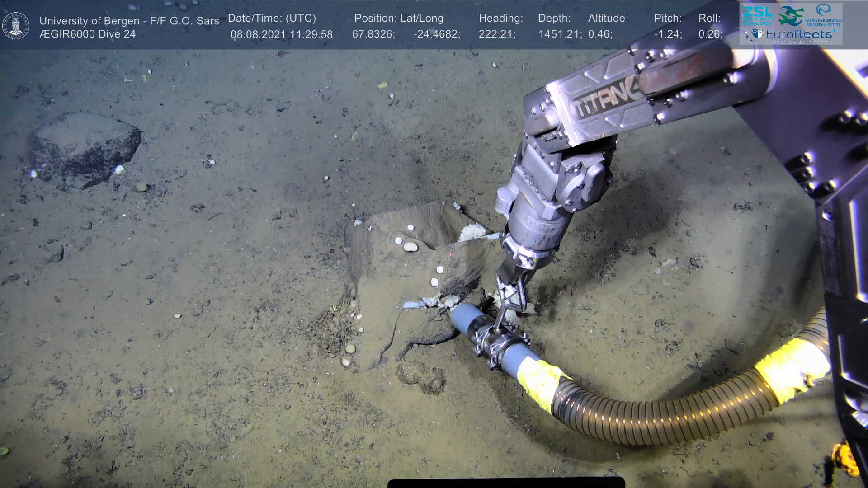Click the University of Bergen seal logo
The width and height of the screenshot is (868, 488).
tap(16, 26)
